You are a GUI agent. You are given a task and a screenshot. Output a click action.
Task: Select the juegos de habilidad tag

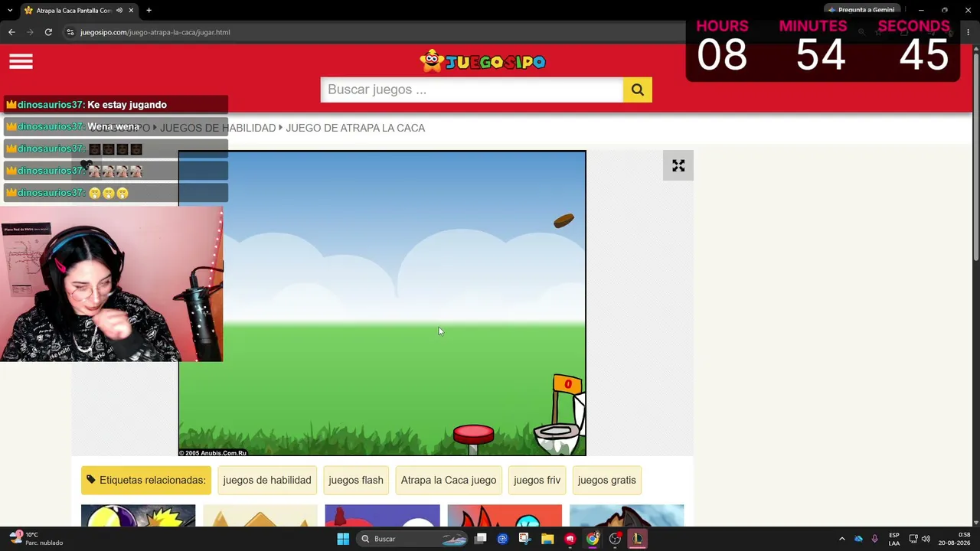[x=267, y=480]
